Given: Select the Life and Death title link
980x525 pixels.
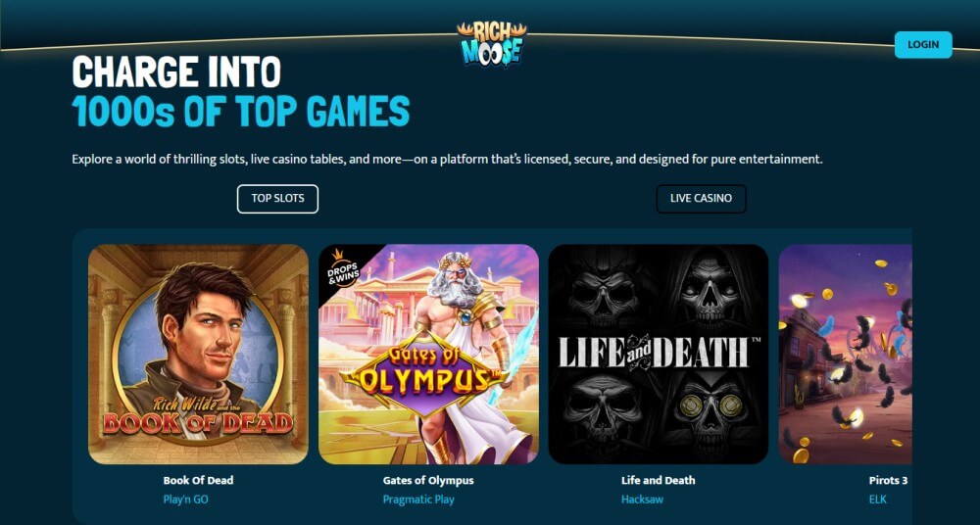Looking at the screenshot, I should (x=659, y=481).
